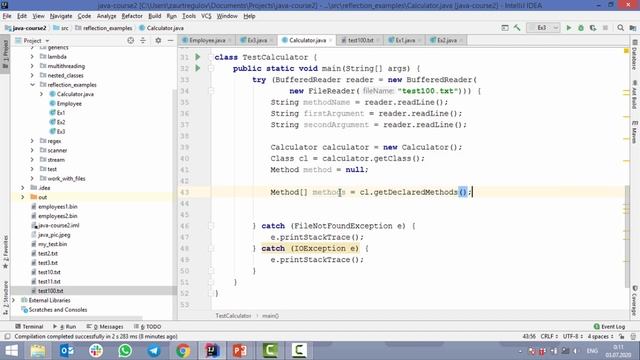Open the Refactor menu
This screenshot has width=640, height=360.
(132, 16)
